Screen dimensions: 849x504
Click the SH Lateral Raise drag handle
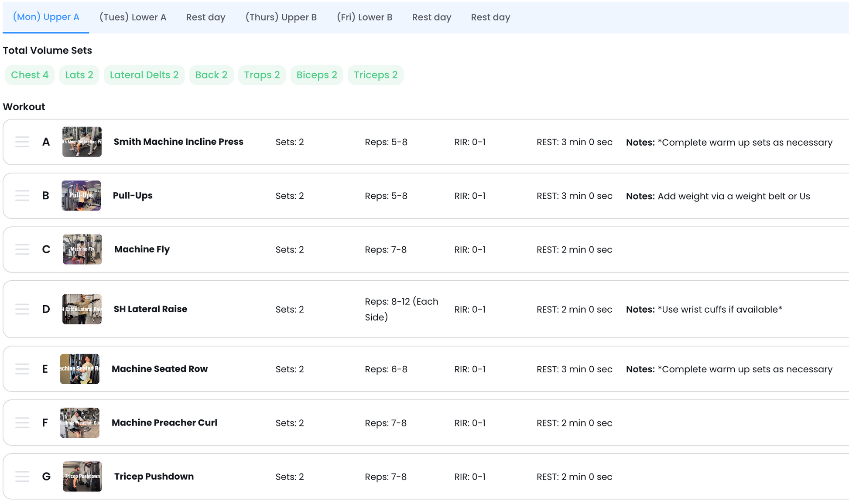(22, 309)
